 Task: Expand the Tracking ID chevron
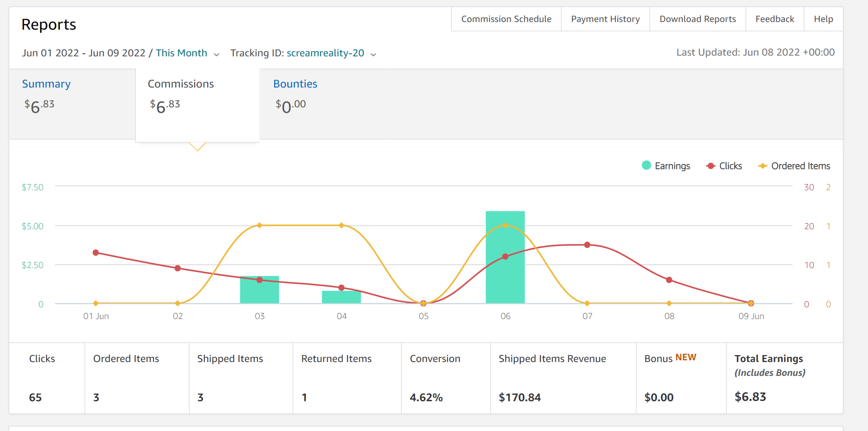coord(373,54)
